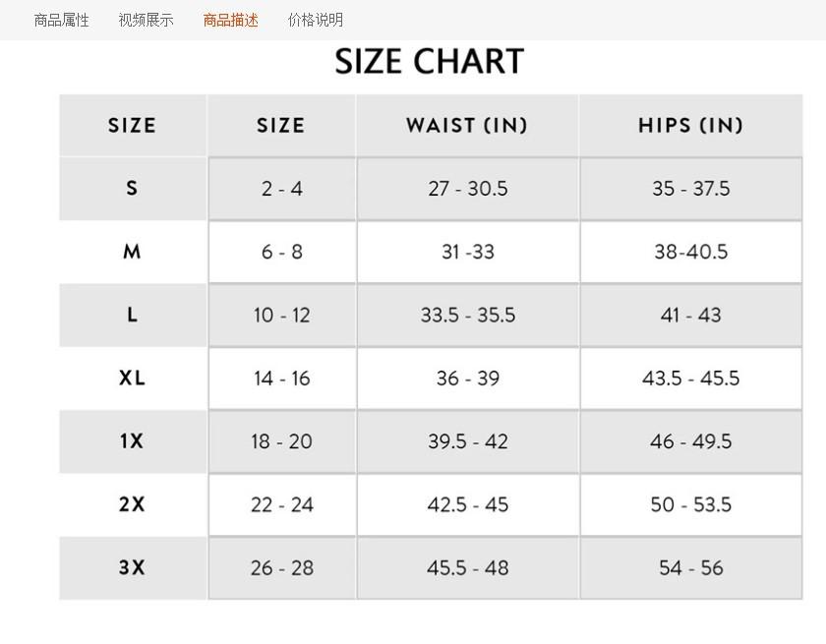
Task: Select the 商品描述 tab
Action: coord(231,20)
